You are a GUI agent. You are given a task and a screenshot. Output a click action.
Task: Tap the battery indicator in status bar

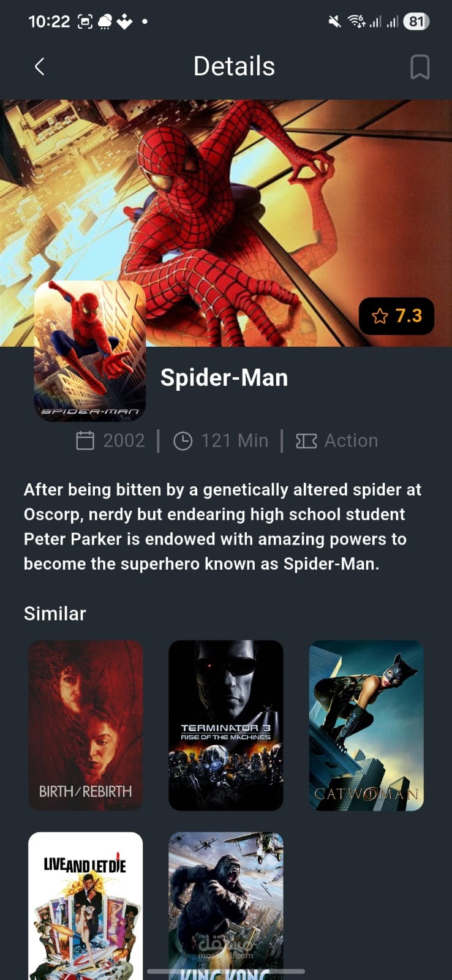point(416,22)
